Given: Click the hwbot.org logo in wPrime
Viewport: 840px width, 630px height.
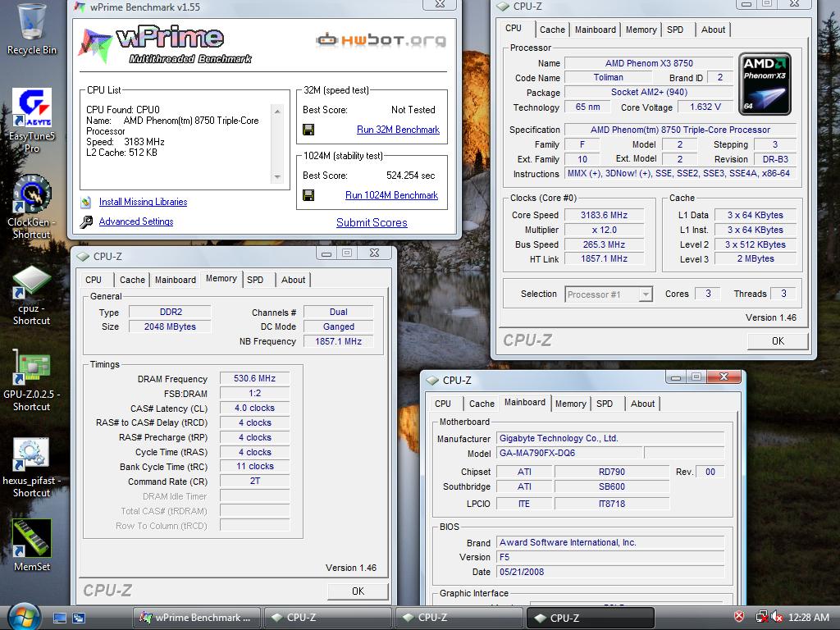Looking at the screenshot, I should pos(381,39).
